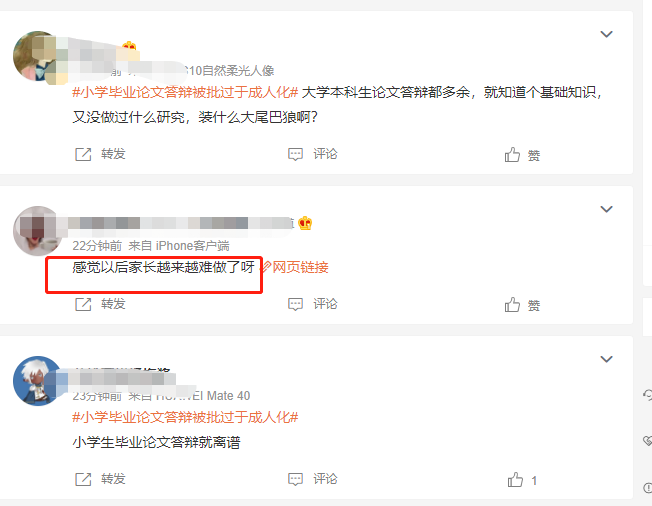Viewport: 652px width, 506px height.
Task: Open comments on the 小学生毕业论文答辩就离谱 post
Action: click(x=312, y=479)
